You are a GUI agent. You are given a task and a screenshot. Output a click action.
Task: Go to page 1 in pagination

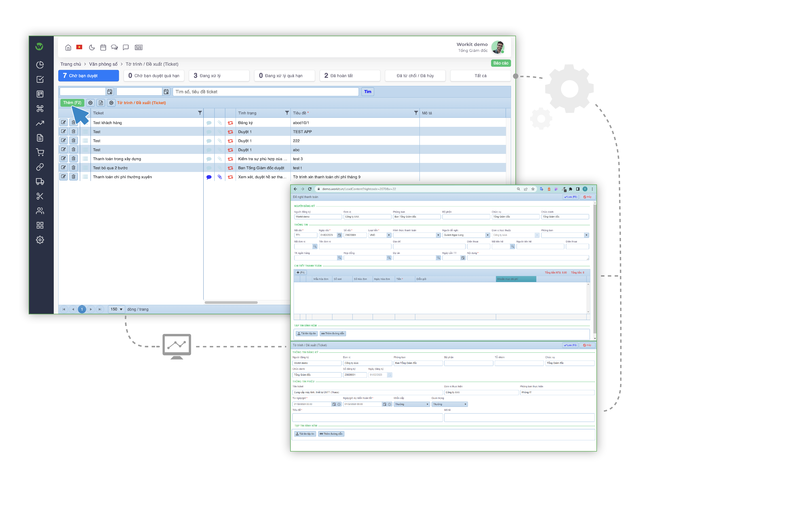[x=82, y=309]
